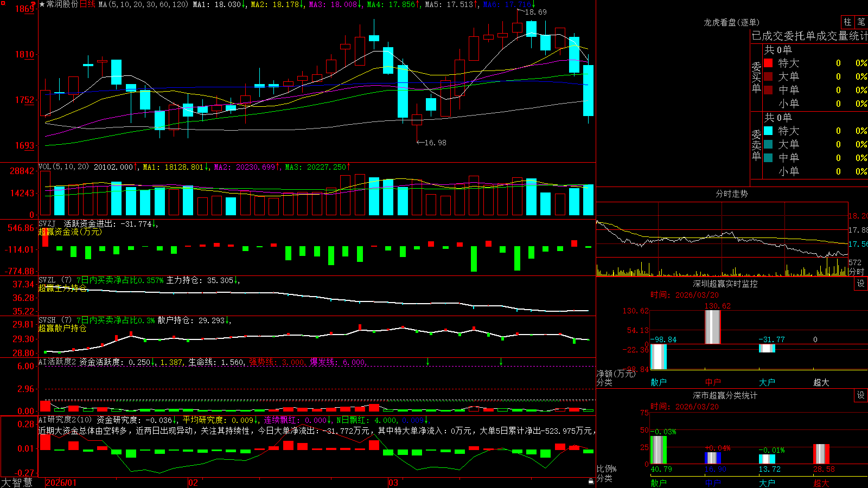Click red 特大 buy-order color swatch
Screen dimensions: 868x488
tap(768, 63)
